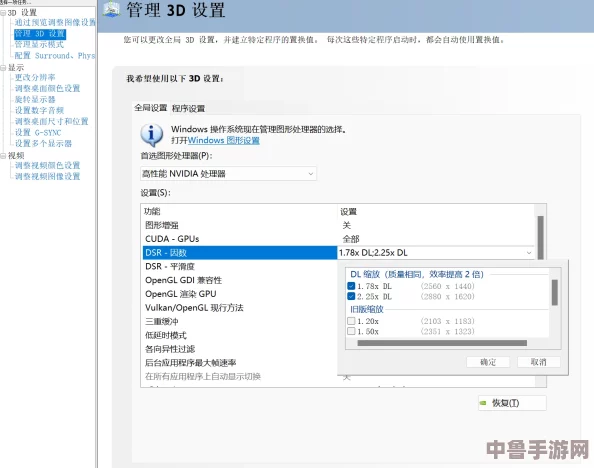The height and width of the screenshot is (468, 594).
Task: Click the 确定 button in DSR popup
Action: point(488,362)
